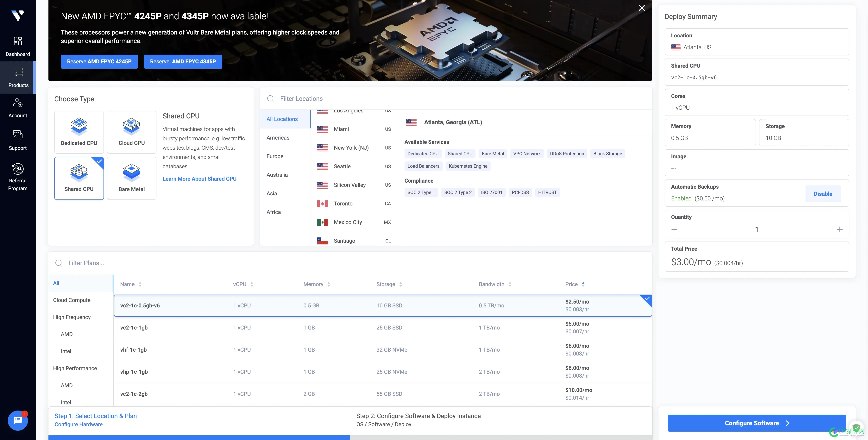Sort plans by Price column arrows
This screenshot has width=868, height=440.
coord(583,284)
